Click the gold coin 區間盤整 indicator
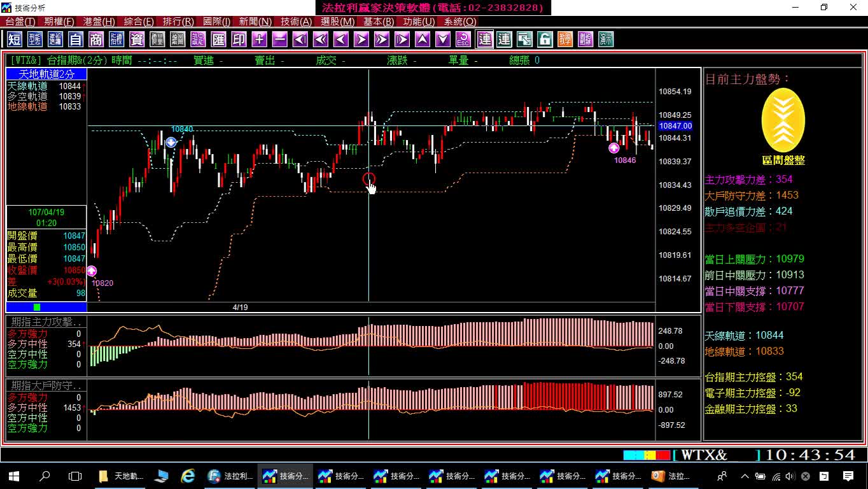The height and width of the screenshot is (489, 868). click(x=783, y=120)
